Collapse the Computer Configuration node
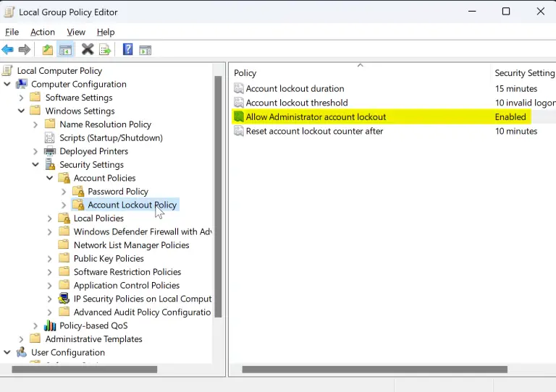Screen dimensions: 556x392 7,84
